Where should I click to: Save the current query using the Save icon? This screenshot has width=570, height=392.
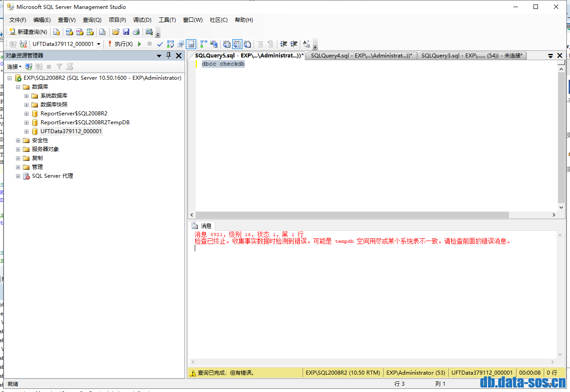[126, 32]
